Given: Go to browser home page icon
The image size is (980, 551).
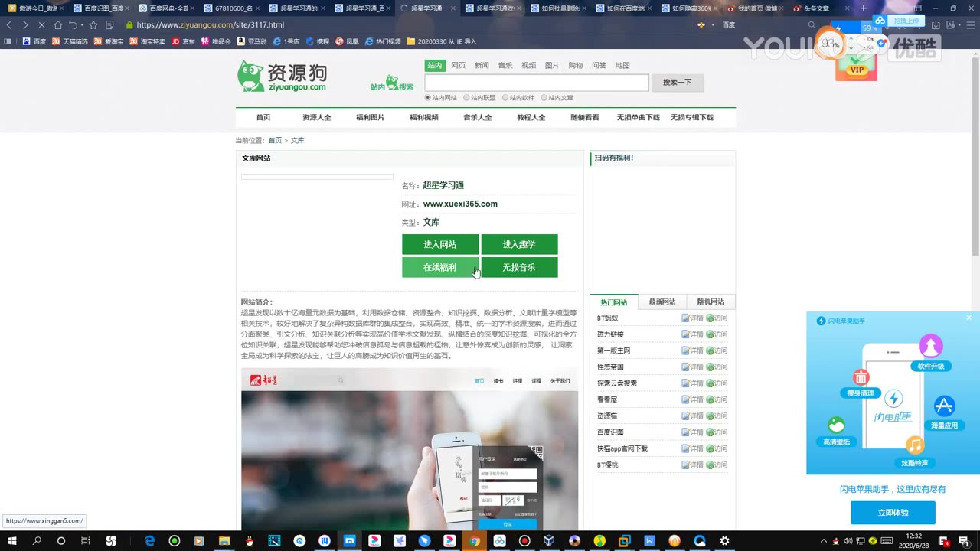Looking at the screenshot, I should point(57,24).
